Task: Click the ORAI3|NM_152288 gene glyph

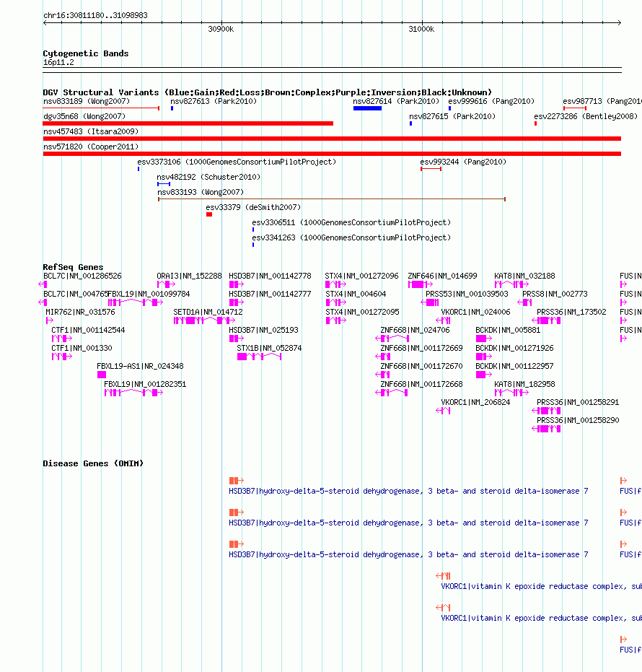Action: pyautogui.click(x=166, y=284)
